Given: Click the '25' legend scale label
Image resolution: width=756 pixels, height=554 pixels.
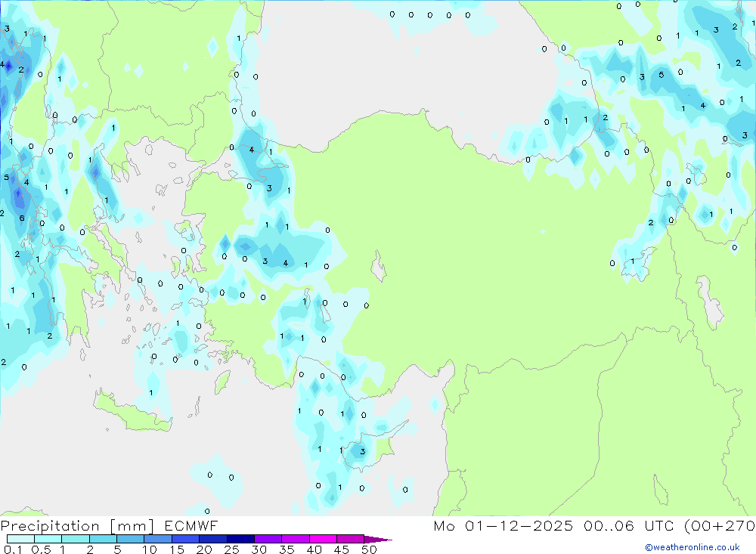Looking at the screenshot, I should click(x=231, y=549).
